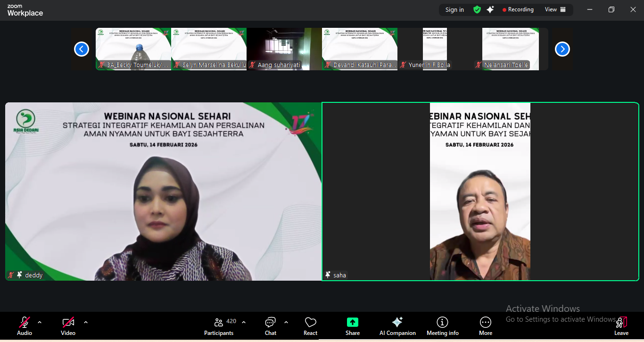The height and width of the screenshot is (342, 644).
Task: Expand the arrow next to Participants
Action: (244, 322)
